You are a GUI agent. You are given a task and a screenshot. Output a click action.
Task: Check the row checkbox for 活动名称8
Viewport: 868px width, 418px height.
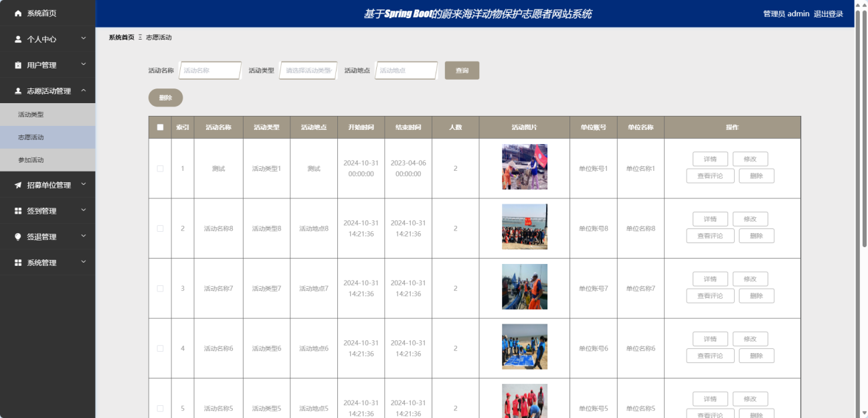(x=160, y=228)
